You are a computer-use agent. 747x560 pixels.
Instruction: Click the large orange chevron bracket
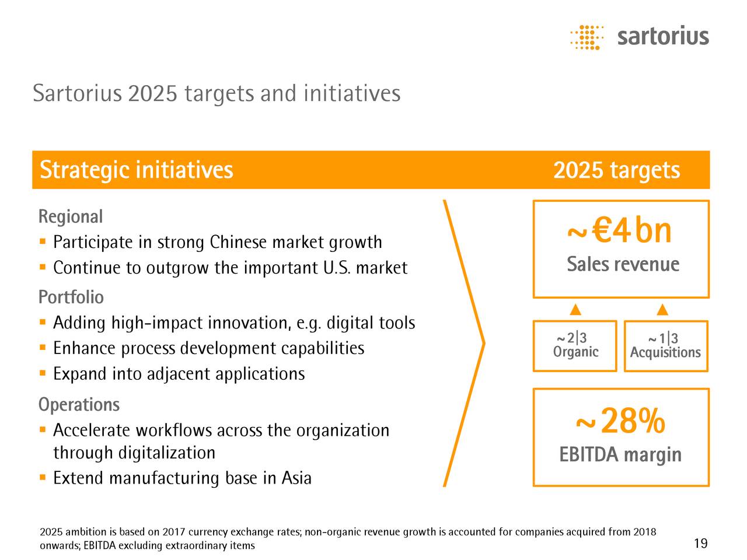(464, 343)
